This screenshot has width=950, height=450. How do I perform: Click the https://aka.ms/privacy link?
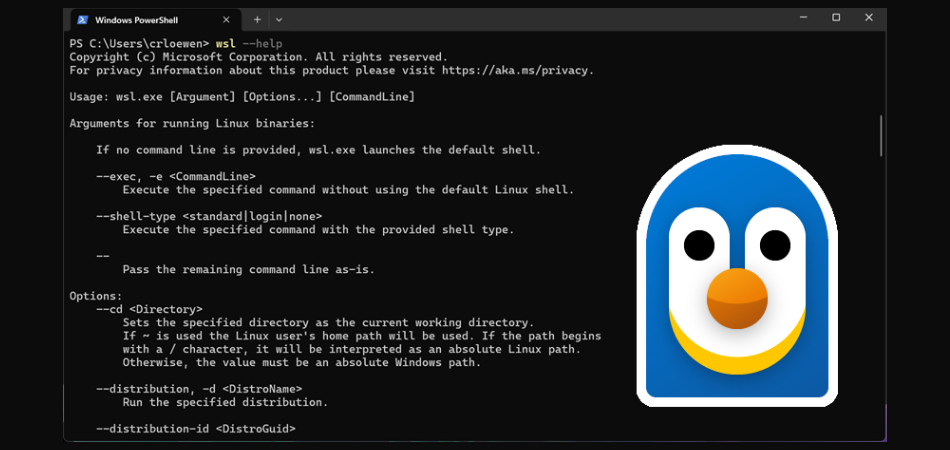click(515, 70)
